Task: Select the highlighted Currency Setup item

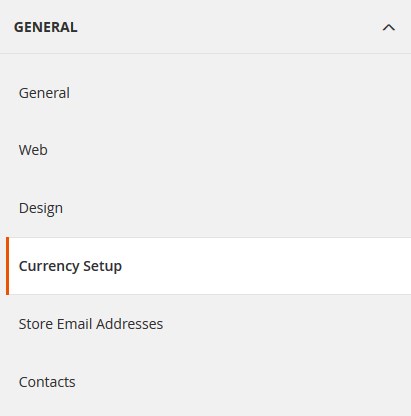Action: [209, 266]
